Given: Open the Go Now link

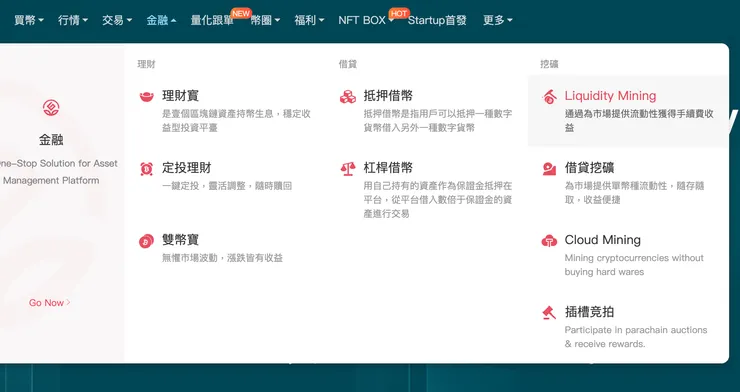Looking at the screenshot, I should pos(50,303).
